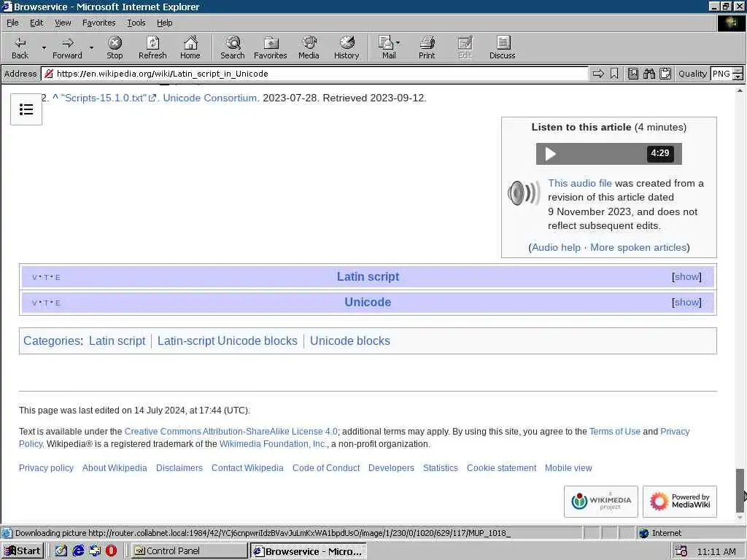Viewport: 747px width, 560px height.
Task: Open the 'This audio file' link
Action: 580,183
